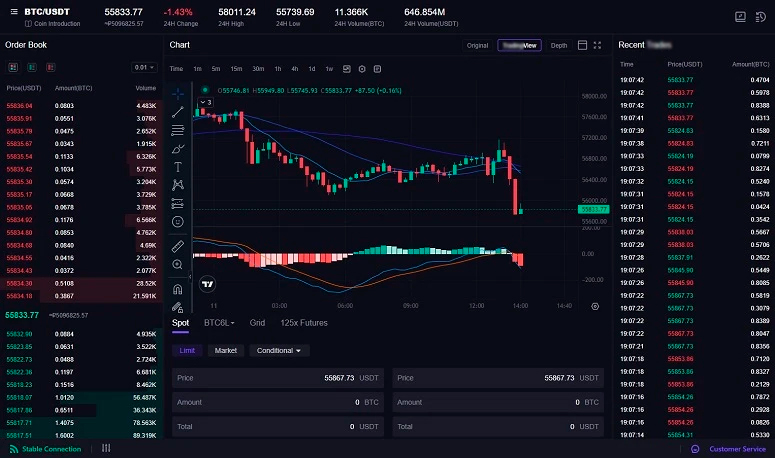Activate the ruler measure tool

(x=178, y=245)
